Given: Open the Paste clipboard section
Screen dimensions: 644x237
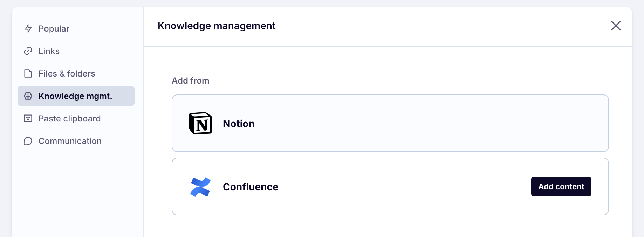Looking at the screenshot, I should (70, 118).
